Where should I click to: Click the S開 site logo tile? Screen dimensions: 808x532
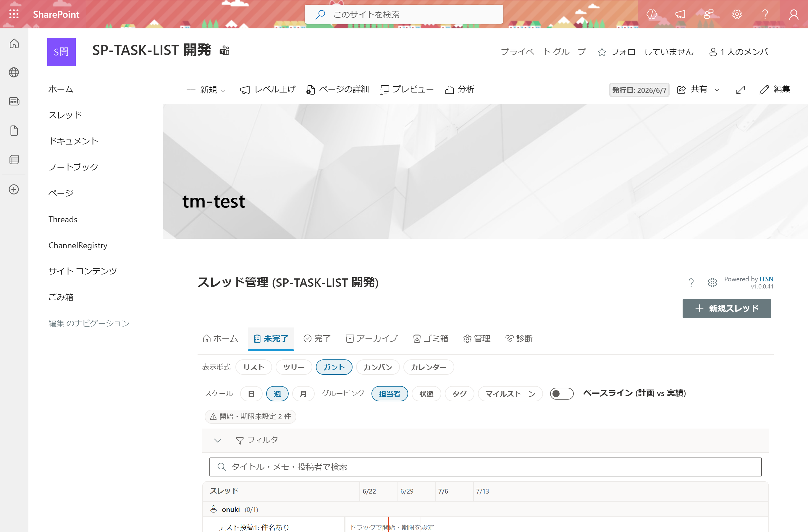coord(62,52)
